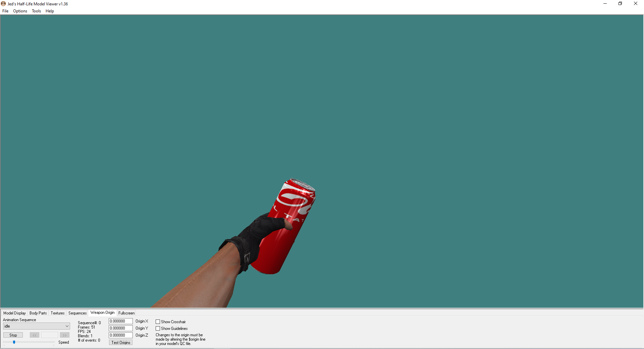Select the Weapon Origin tab
The image size is (644, 349).
[102, 312]
